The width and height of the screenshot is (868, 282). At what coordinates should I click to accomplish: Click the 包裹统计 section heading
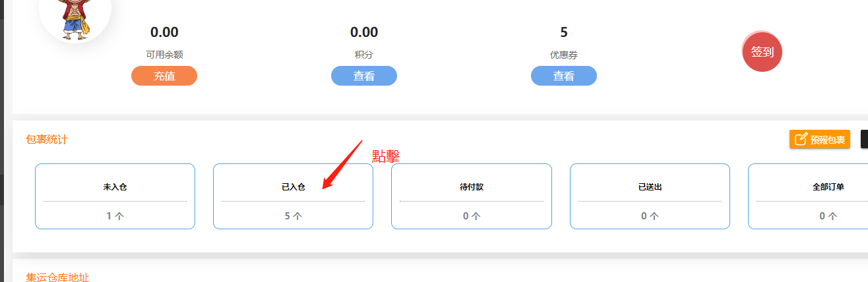coord(47,139)
